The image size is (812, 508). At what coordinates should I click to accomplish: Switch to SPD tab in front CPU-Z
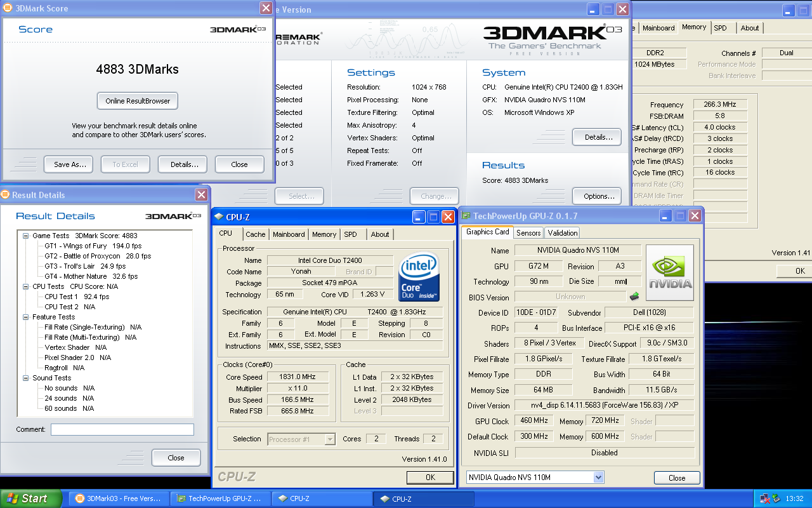pos(350,234)
